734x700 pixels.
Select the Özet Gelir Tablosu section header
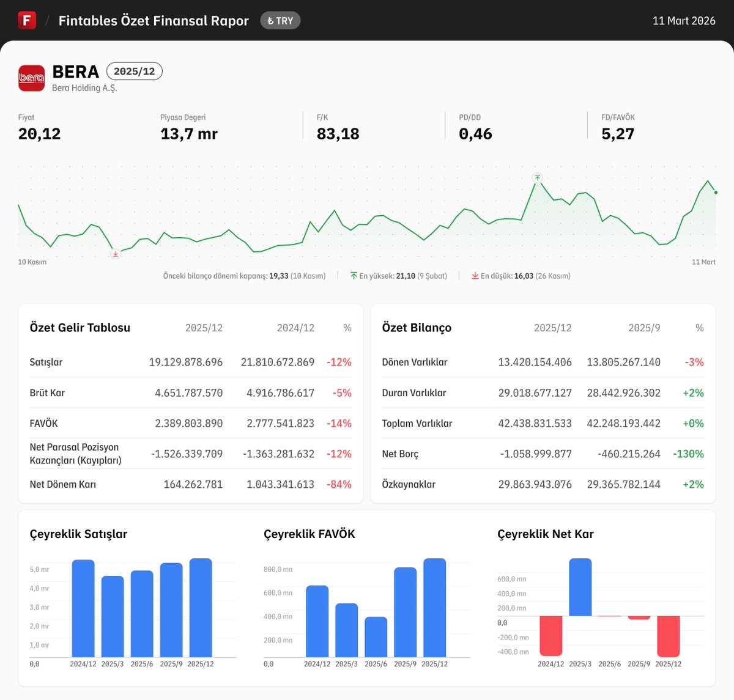80,328
